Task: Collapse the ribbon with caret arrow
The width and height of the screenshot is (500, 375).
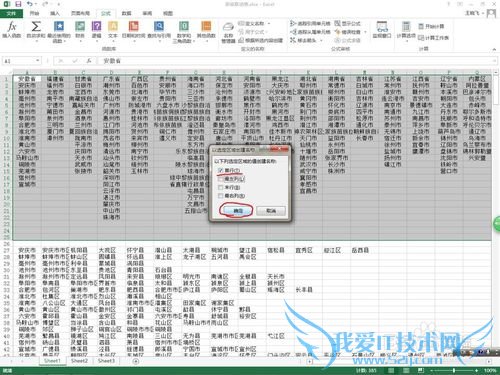Action: click(x=494, y=49)
